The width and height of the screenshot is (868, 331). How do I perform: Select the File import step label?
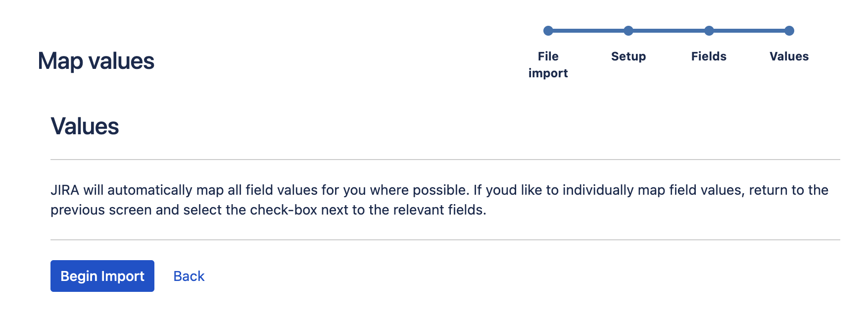548,64
